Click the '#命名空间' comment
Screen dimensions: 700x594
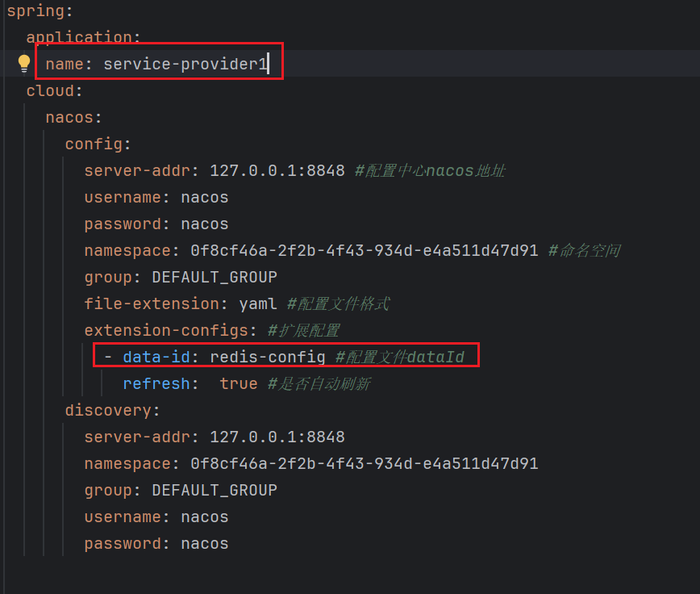tap(585, 250)
